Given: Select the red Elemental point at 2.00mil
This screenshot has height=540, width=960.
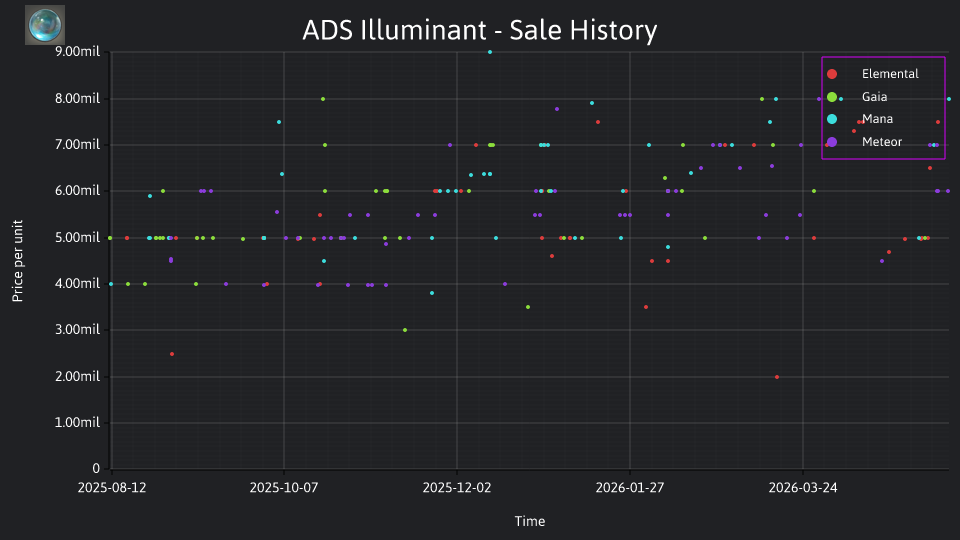Looking at the screenshot, I should (777, 377).
